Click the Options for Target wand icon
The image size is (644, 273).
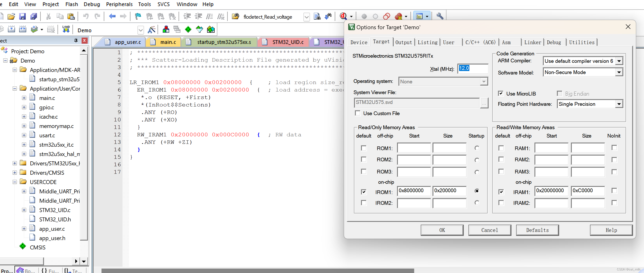[151, 30]
